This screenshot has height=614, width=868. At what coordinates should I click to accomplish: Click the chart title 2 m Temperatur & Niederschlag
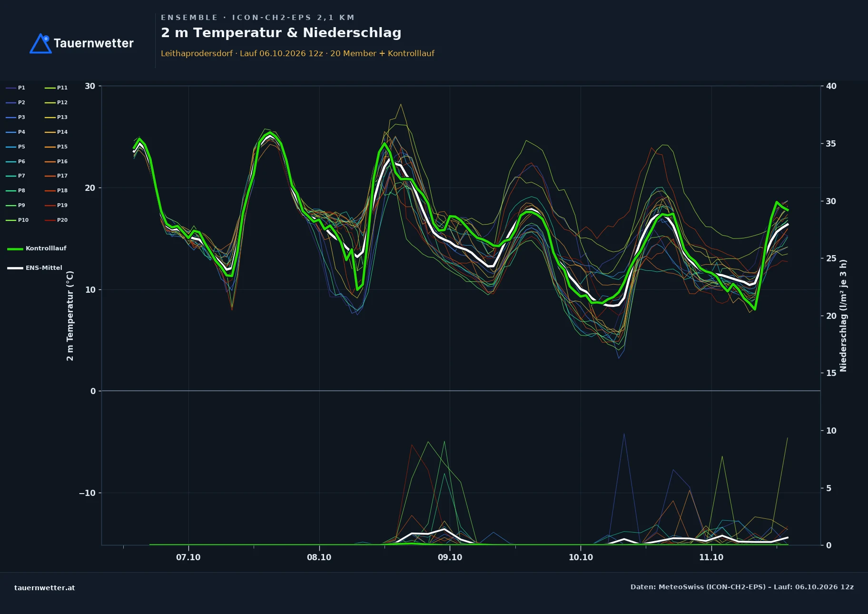point(281,33)
